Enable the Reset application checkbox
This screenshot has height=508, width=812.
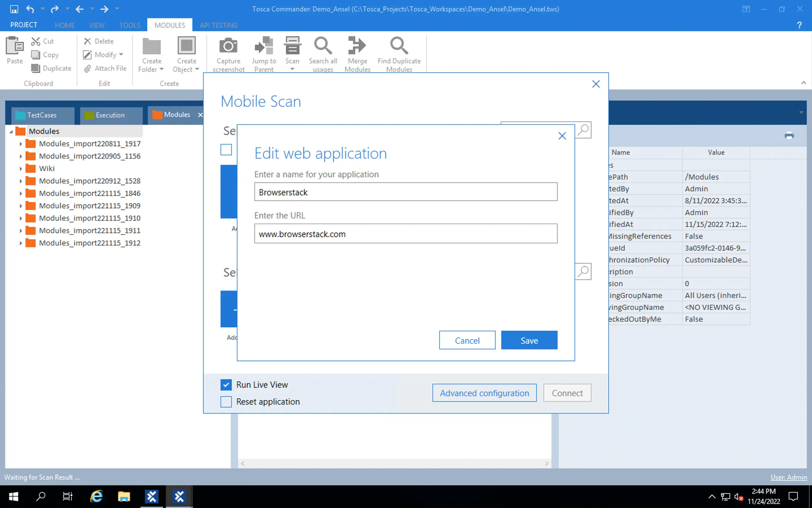pos(226,402)
